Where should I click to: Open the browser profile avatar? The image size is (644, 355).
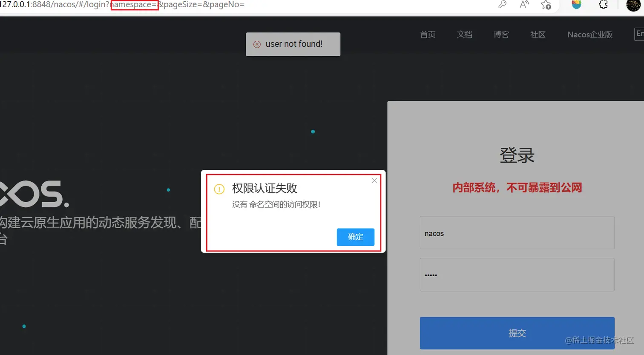633,5
